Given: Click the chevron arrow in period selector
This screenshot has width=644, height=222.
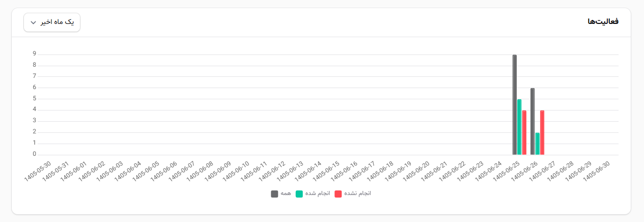Looking at the screenshot, I should 33,23.
